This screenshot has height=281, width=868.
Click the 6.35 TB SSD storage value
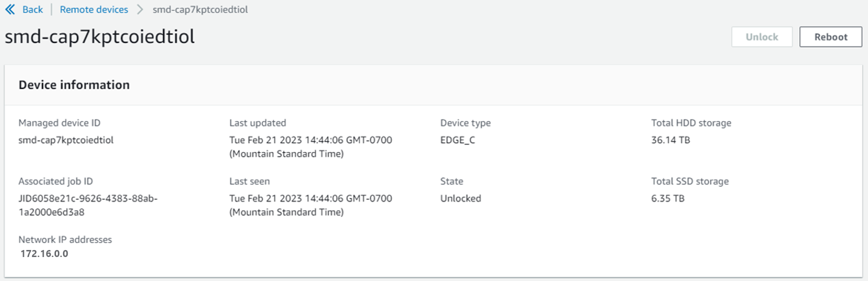point(668,198)
